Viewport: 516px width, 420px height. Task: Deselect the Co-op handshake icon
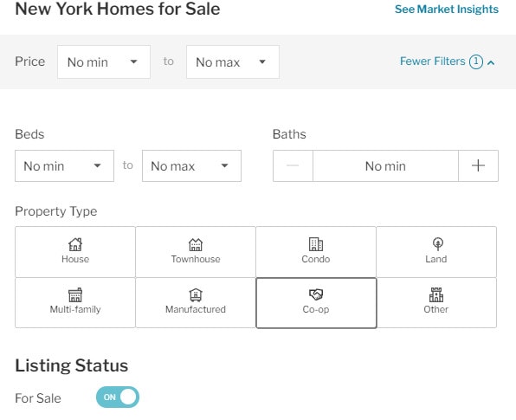pos(316,294)
